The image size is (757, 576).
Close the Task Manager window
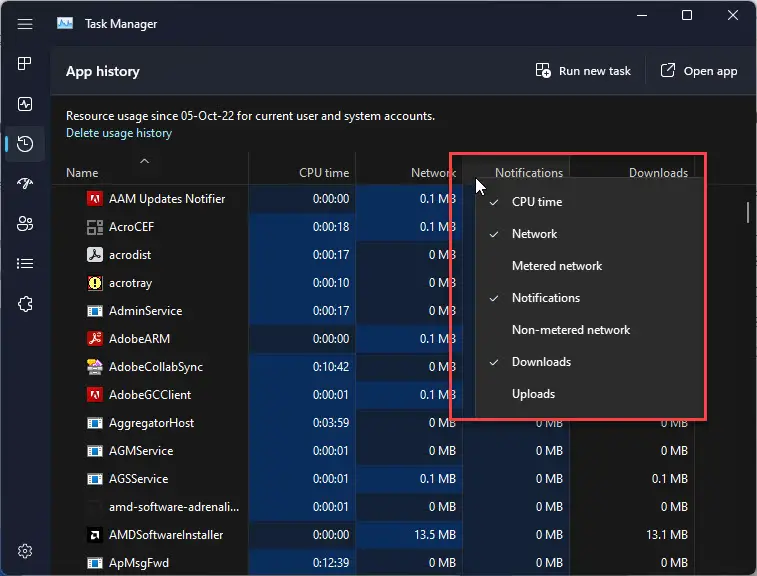[732, 15]
